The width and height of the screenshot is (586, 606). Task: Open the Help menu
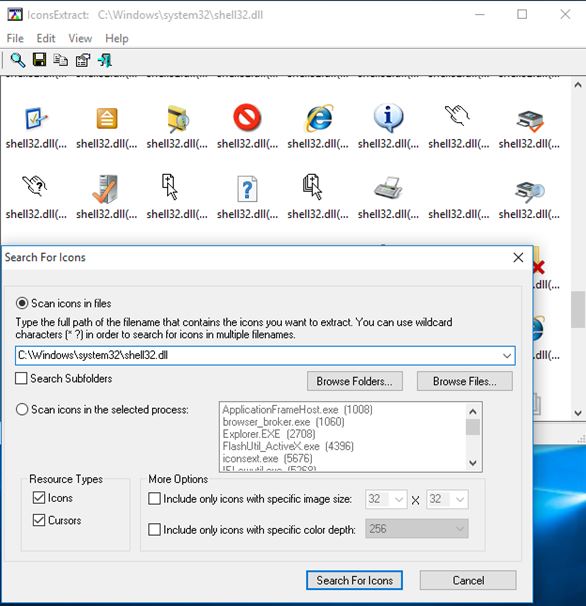pyautogui.click(x=117, y=39)
